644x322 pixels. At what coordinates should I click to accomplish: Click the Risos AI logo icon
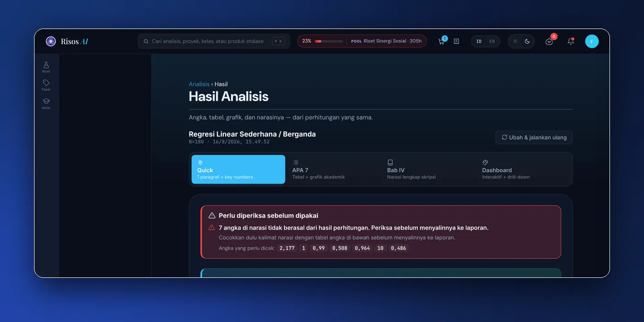click(x=51, y=41)
